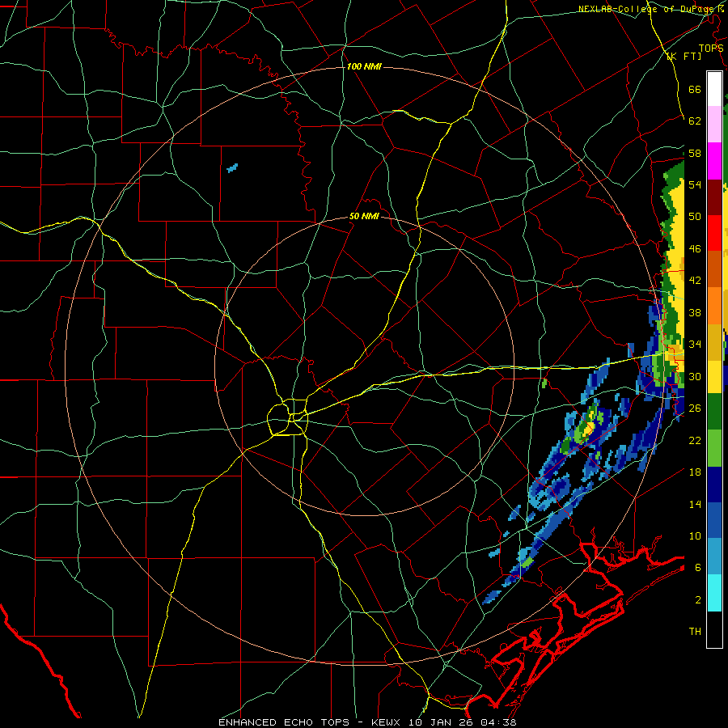Click the 46 legend value
The height and width of the screenshot is (728, 728).
click(695, 249)
